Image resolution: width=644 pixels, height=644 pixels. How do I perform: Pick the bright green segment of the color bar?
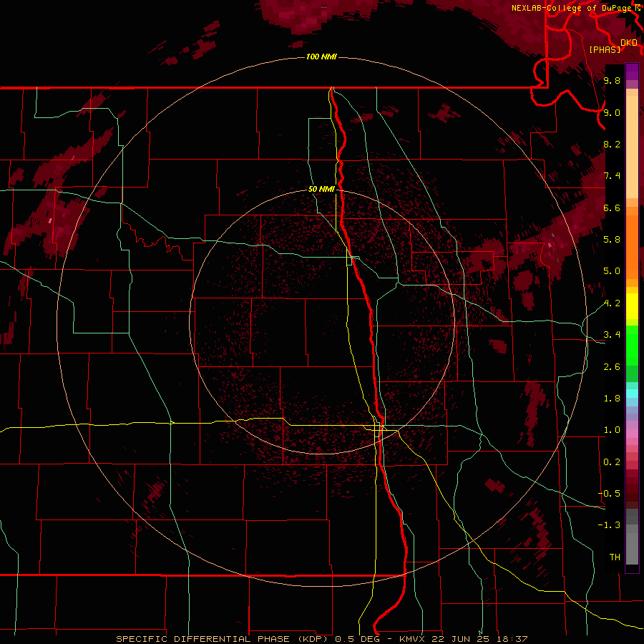coord(632,346)
